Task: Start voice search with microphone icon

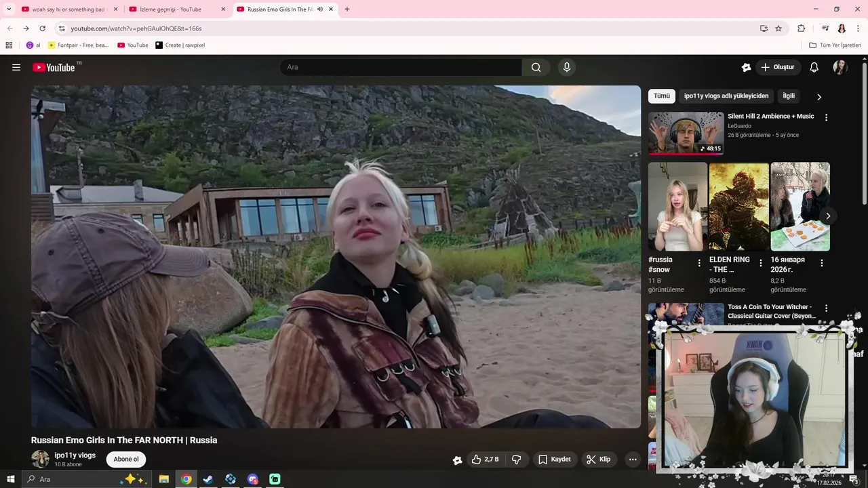Action: (x=567, y=67)
